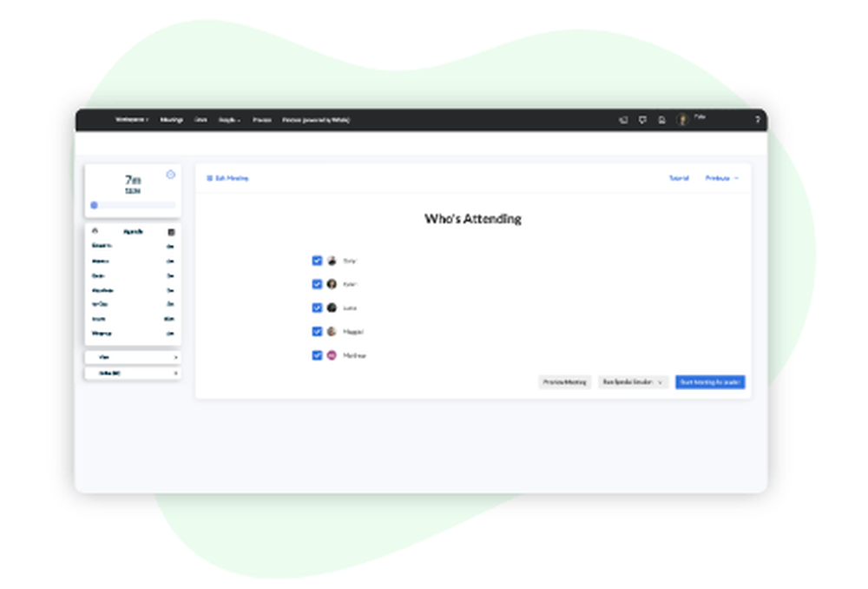Open the Process menu item

click(262, 120)
